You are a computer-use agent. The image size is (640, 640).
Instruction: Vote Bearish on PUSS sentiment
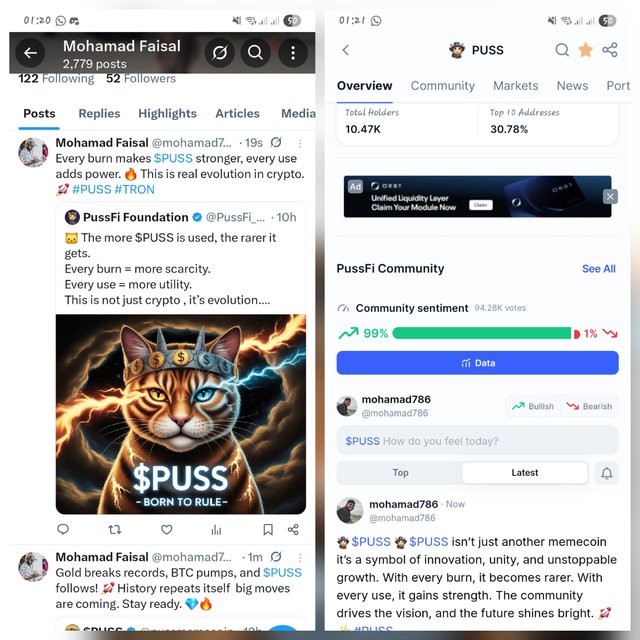coord(589,406)
